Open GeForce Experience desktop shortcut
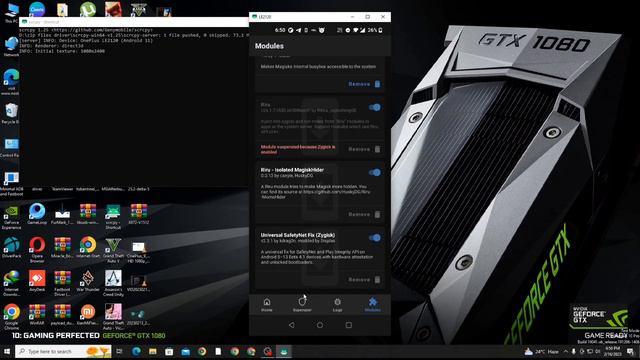 point(11,217)
